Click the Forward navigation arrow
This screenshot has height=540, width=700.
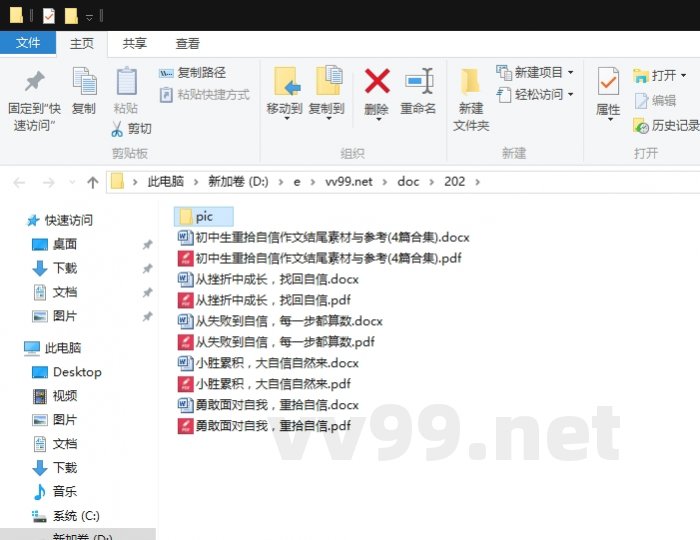(48, 183)
